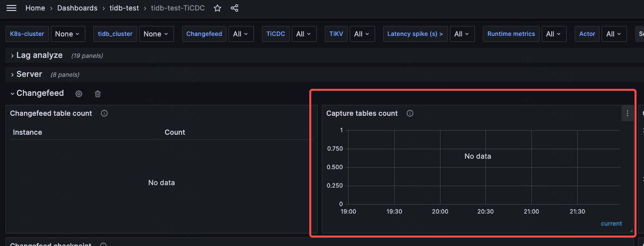The image size is (644, 246).
Task: Open the hamburger navigation menu
Action: [x=11, y=8]
